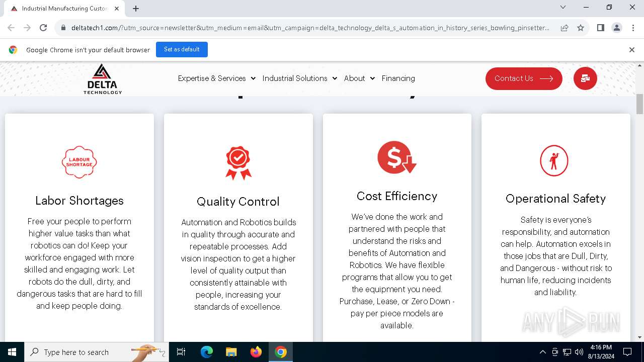Open the notification center
This screenshot has width=644, height=362.
[x=627, y=352]
